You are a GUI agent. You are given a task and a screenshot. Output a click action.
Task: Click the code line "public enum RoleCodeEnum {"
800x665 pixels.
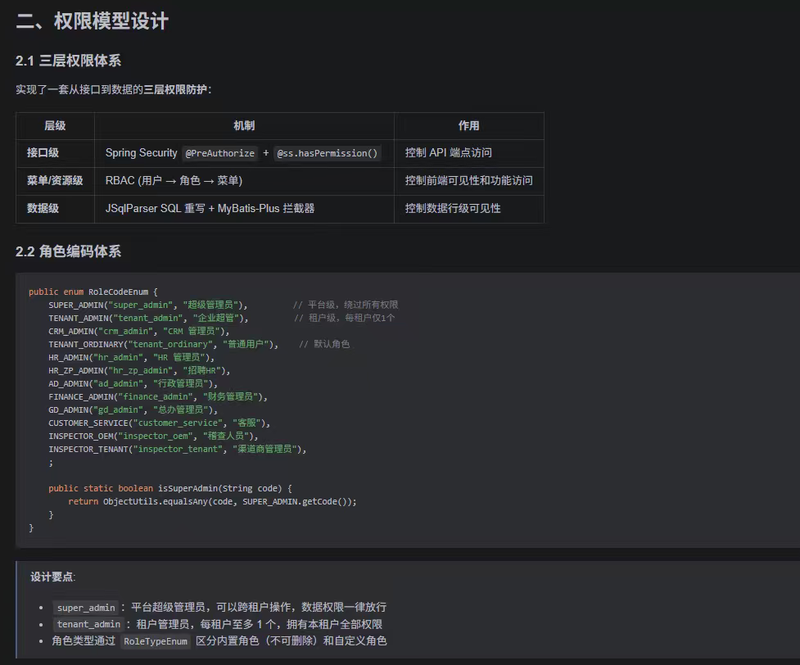(93, 292)
